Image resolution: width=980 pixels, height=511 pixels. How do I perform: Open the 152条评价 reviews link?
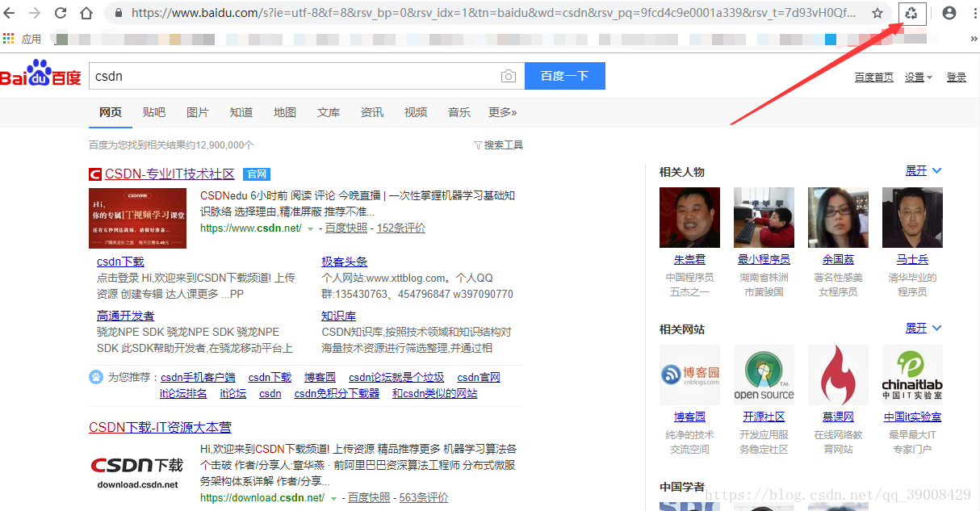click(401, 228)
